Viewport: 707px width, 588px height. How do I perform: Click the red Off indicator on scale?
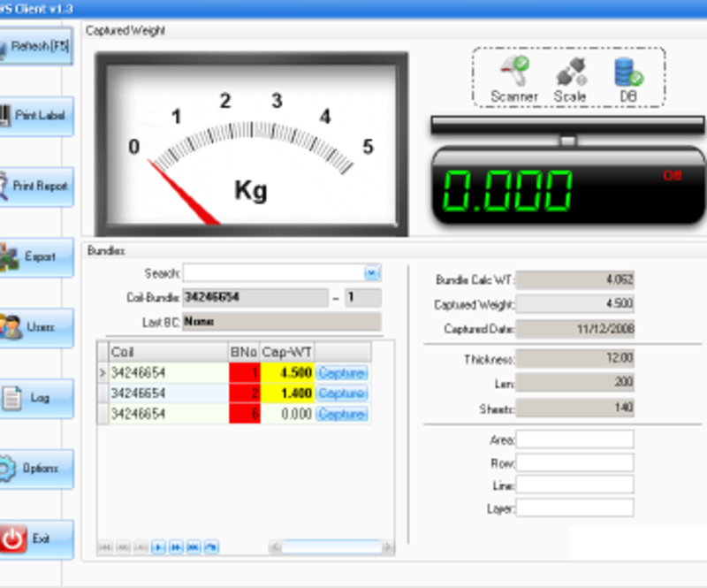[x=672, y=176]
